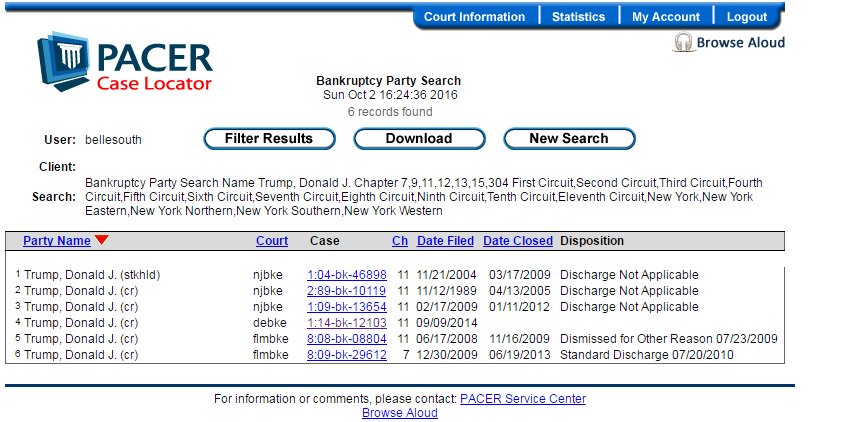This screenshot has height=422, width=854.
Task: Open case 8:09-bk-29612
Action: [x=346, y=355]
